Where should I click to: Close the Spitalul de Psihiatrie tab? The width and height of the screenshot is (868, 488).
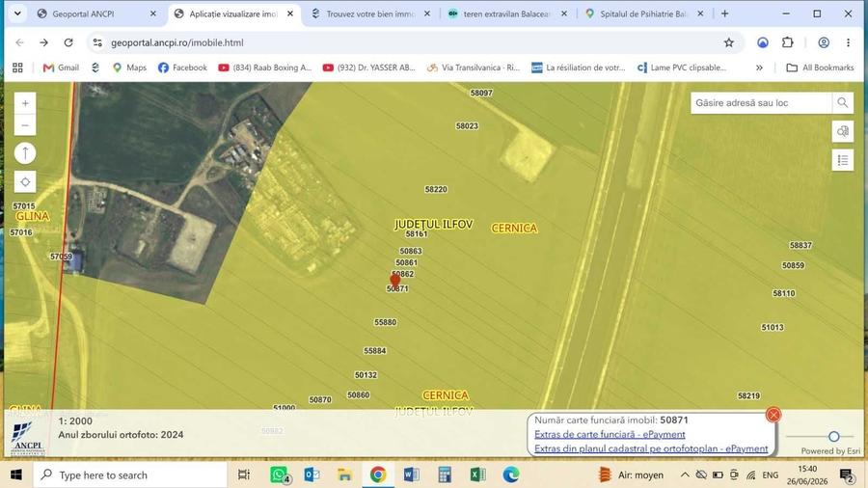(x=700, y=14)
